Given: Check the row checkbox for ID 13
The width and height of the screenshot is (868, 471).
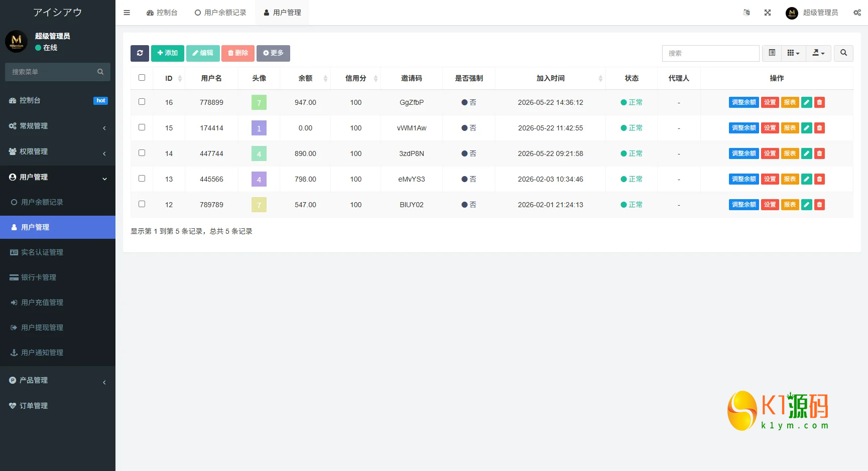Looking at the screenshot, I should tap(142, 179).
